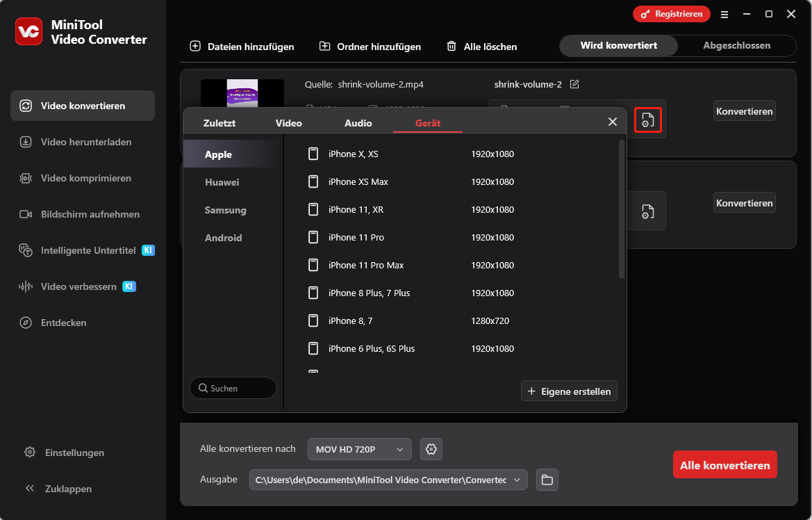Screen dimensions: 812x520
Task: Select Apple device category
Action: point(233,154)
